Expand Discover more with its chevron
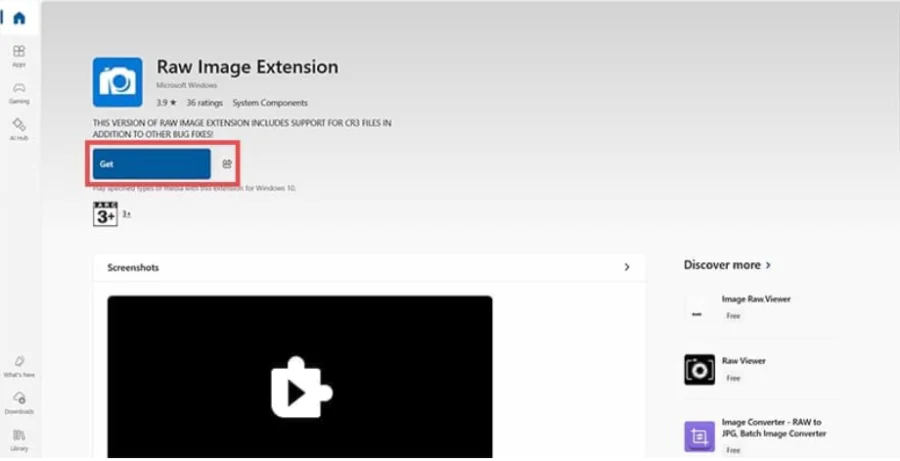The width and height of the screenshot is (900, 461). click(x=768, y=265)
